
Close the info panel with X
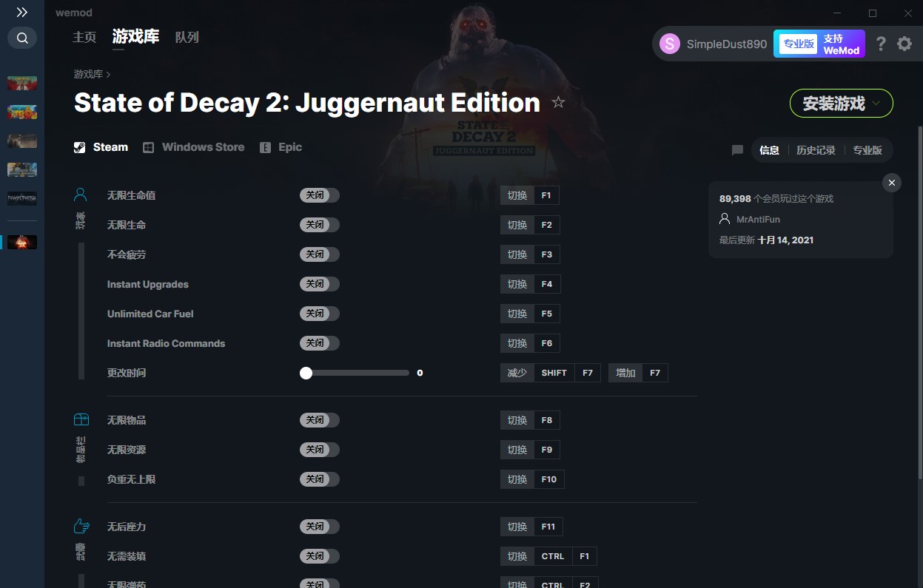pyautogui.click(x=892, y=183)
